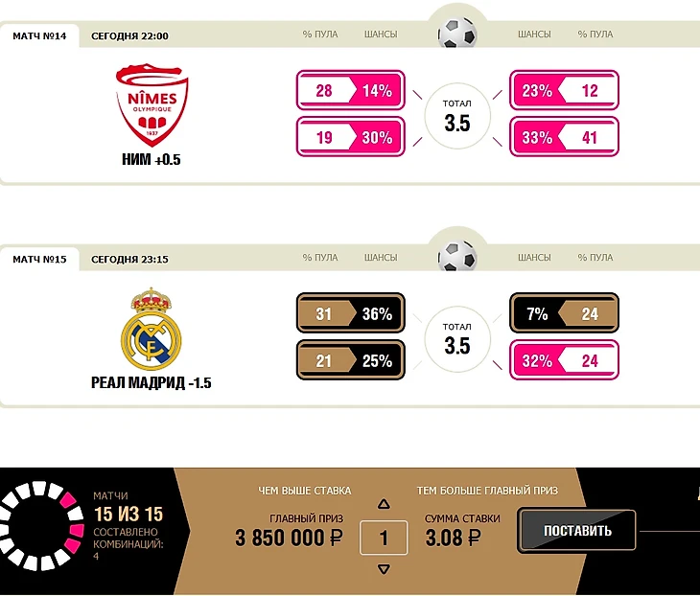Screen dimensions: 700x596
Task: Decrease the stake with the down arrow
Action: 384,569
